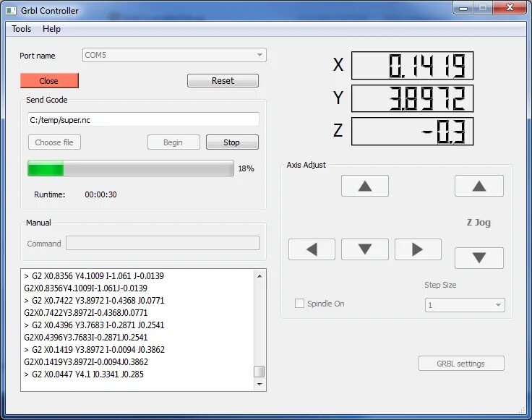Click log scrollbar down arrow
This screenshot has height=420, width=532.
[x=259, y=384]
